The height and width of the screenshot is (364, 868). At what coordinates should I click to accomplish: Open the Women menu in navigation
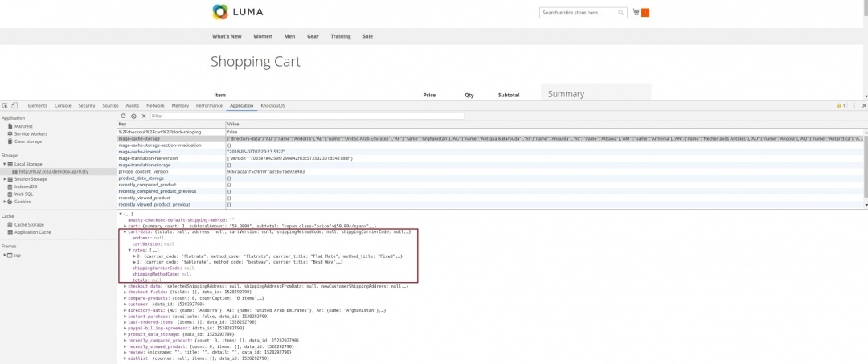click(x=262, y=36)
